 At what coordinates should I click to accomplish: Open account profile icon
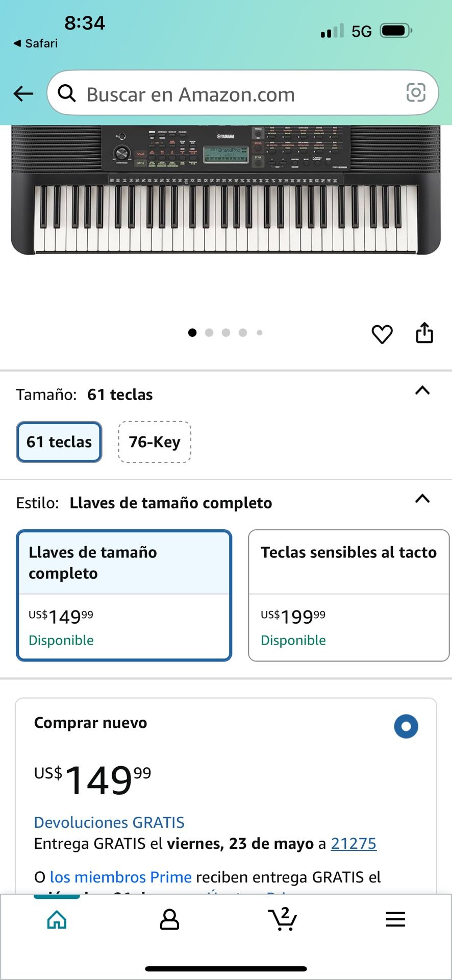tap(169, 920)
